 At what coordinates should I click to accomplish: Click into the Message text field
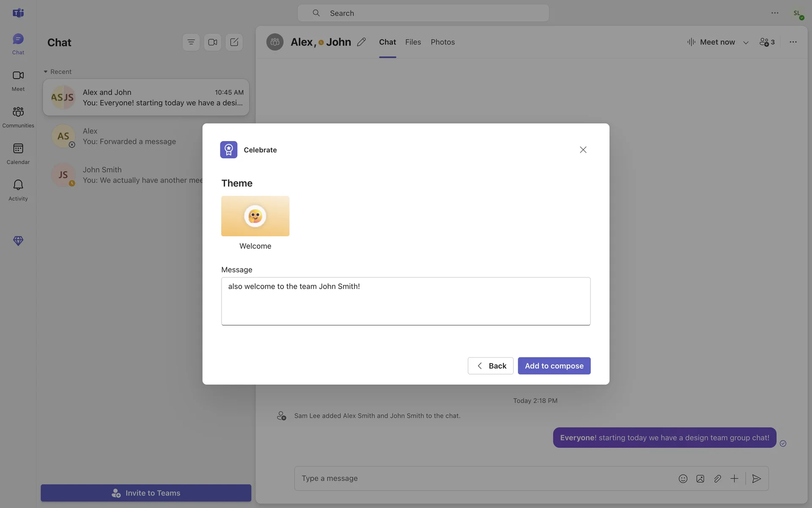click(x=406, y=301)
